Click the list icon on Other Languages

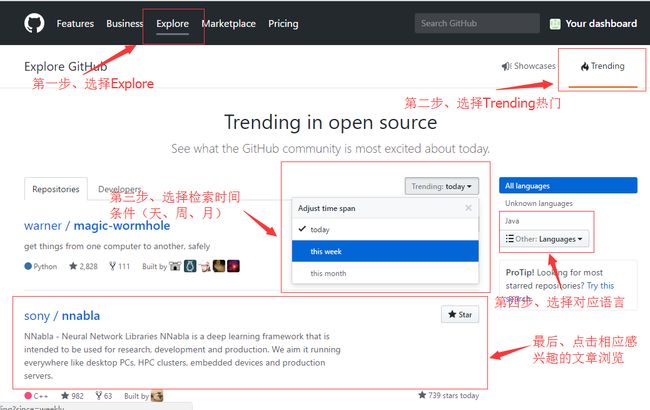pos(509,239)
